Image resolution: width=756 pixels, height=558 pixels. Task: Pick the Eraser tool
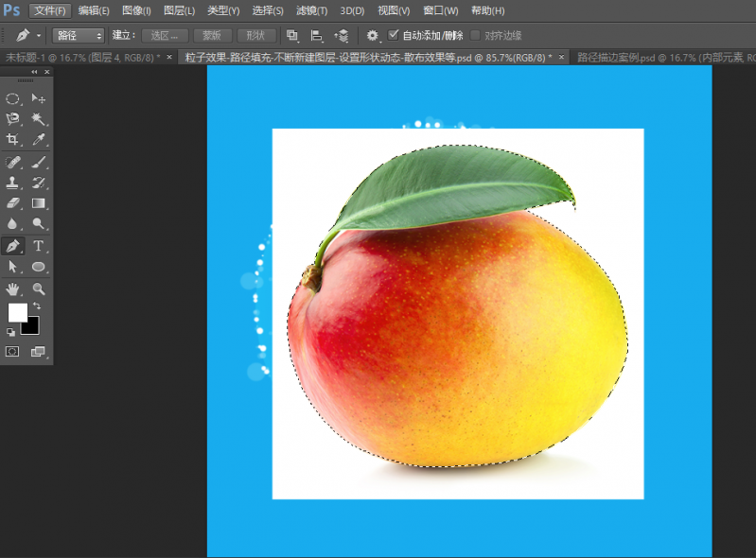(x=13, y=202)
